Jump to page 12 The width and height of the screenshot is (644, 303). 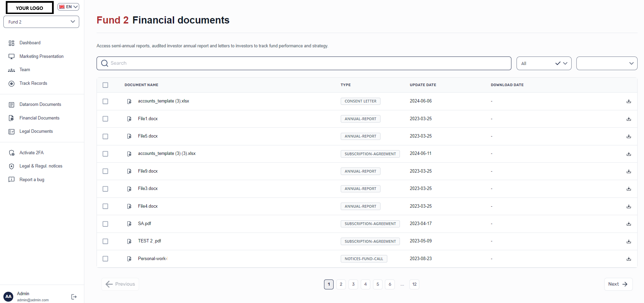tap(414, 284)
